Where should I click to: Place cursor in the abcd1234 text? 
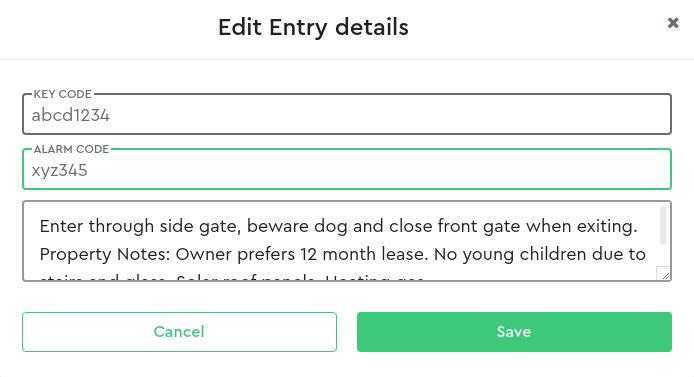tap(70, 115)
